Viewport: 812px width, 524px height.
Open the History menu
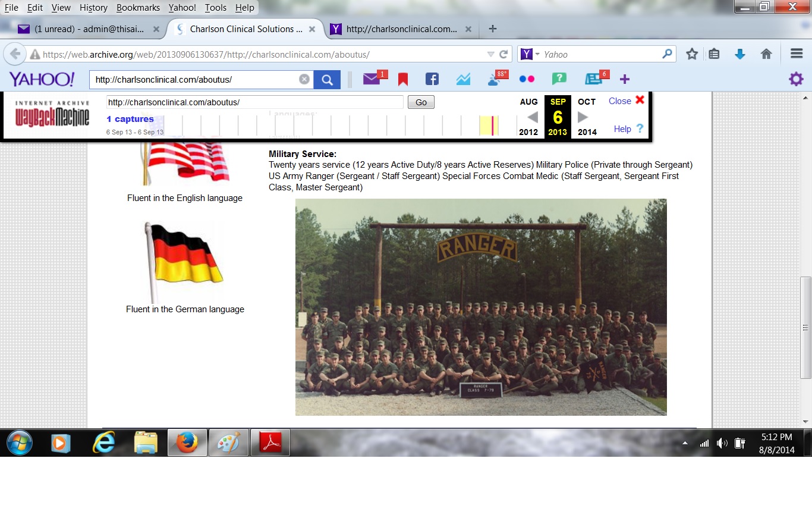(x=93, y=8)
